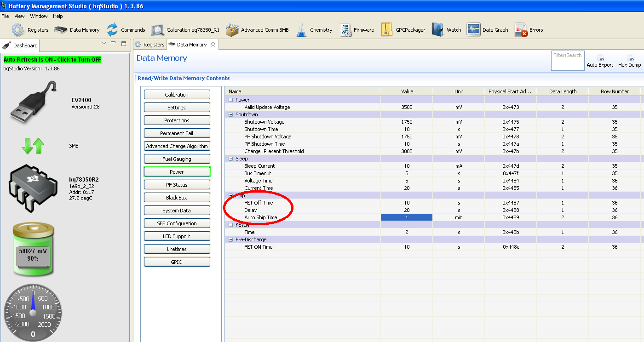The height and width of the screenshot is (342, 644).
Task: Click the Value column header
Action: 407,91
